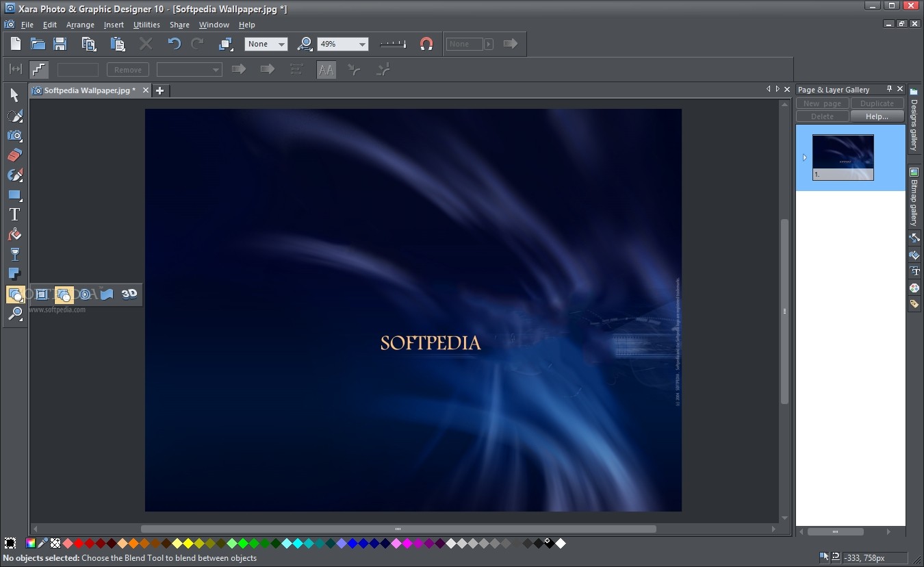Open the Edit menu
The image size is (924, 567).
[x=50, y=25]
